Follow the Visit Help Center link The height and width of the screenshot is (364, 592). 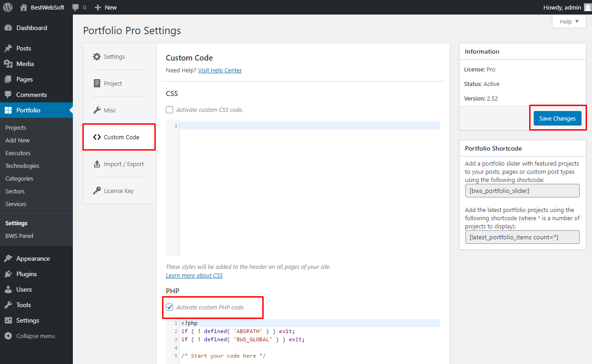[220, 70]
